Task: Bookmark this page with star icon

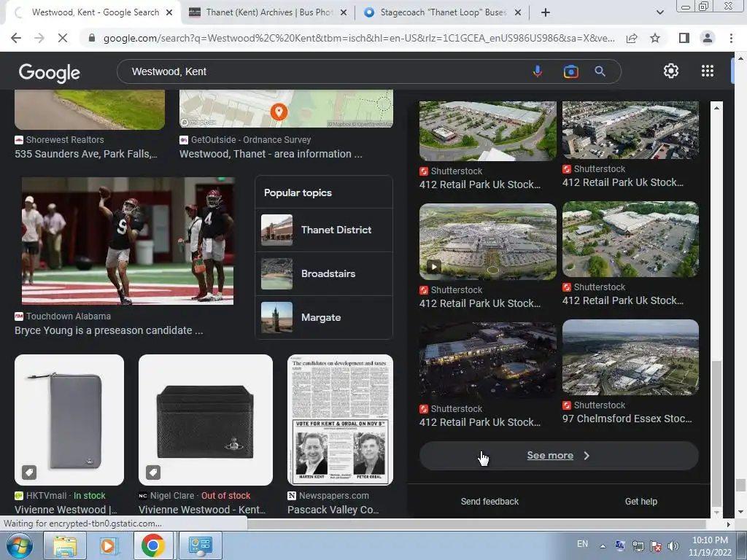Action: tap(655, 38)
